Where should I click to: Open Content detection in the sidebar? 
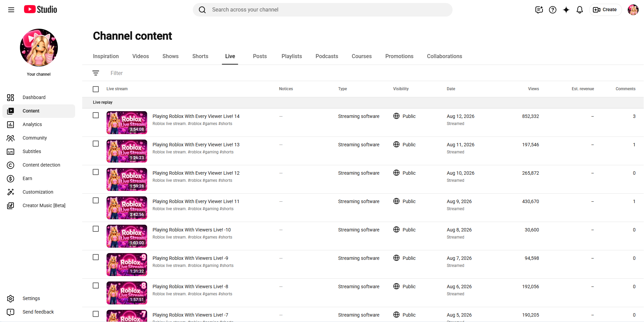(x=39, y=165)
